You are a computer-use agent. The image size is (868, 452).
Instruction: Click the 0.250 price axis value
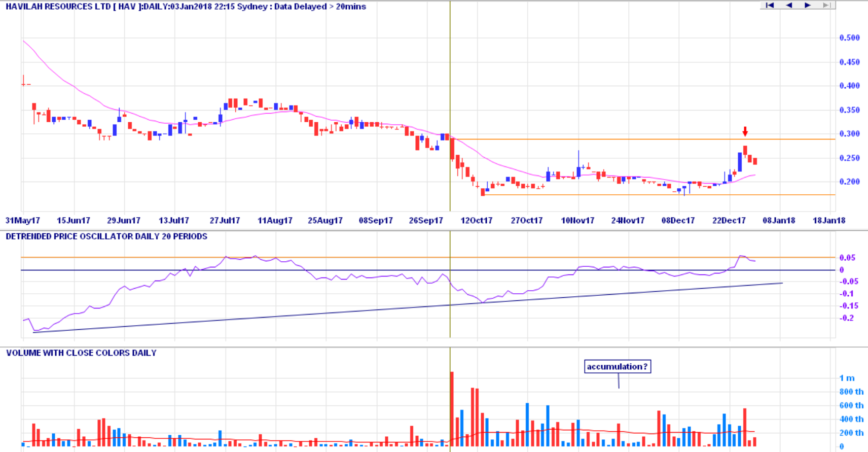(x=849, y=158)
